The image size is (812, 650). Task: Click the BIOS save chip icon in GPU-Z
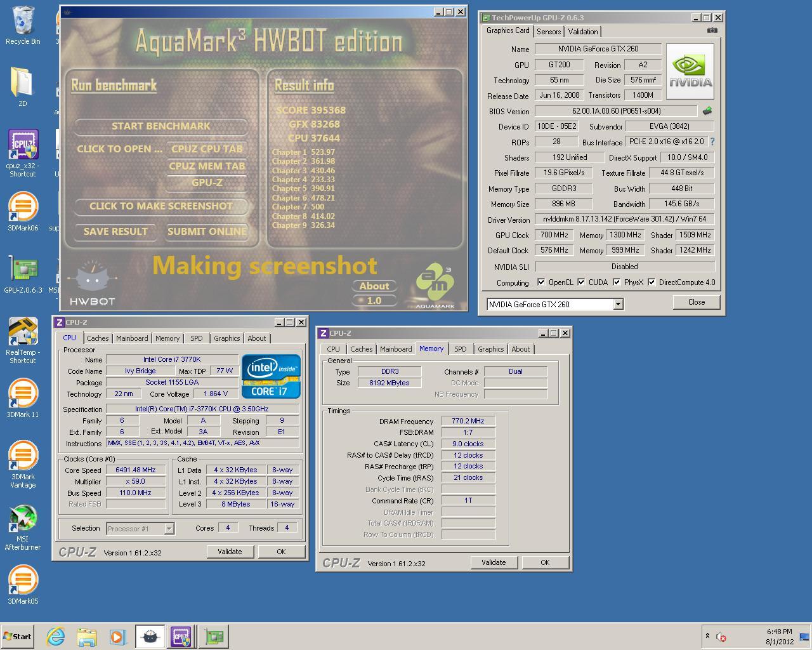tap(707, 111)
